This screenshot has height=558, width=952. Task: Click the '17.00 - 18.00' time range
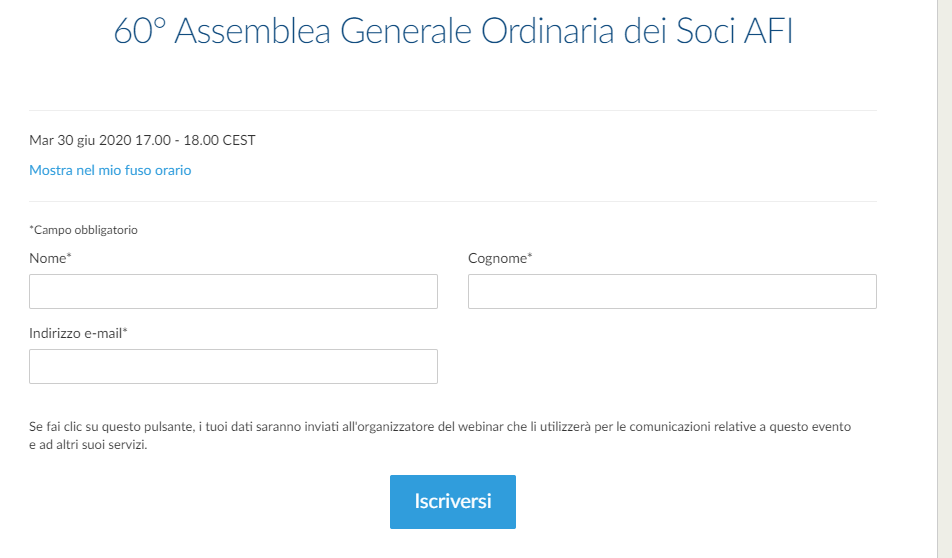point(177,140)
